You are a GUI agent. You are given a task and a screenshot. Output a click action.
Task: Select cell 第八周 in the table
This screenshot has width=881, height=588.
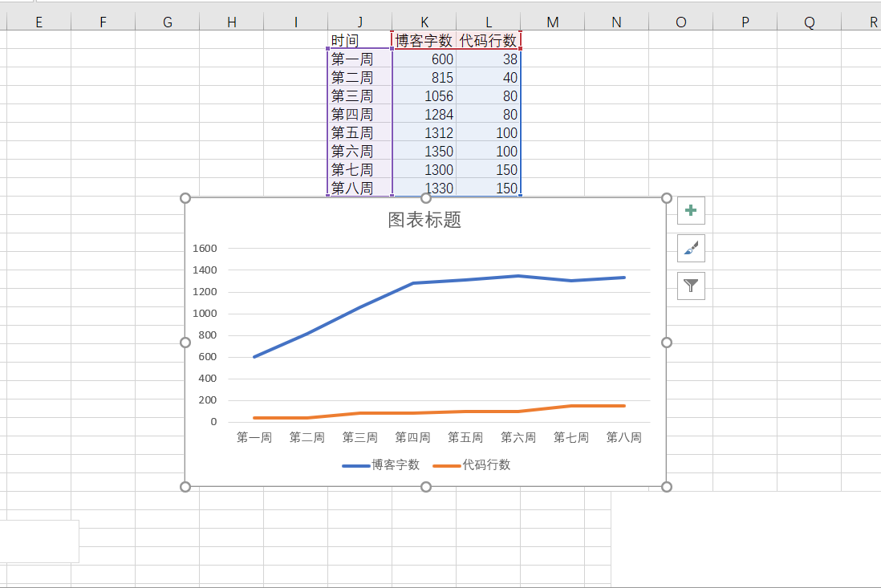click(x=359, y=189)
